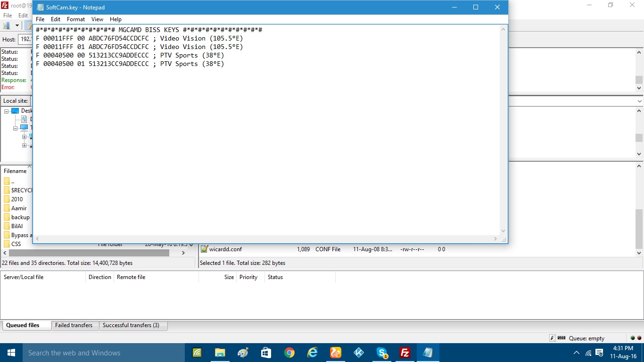
Task: Expand the second drive node under This PC
Action: [x=25, y=146]
